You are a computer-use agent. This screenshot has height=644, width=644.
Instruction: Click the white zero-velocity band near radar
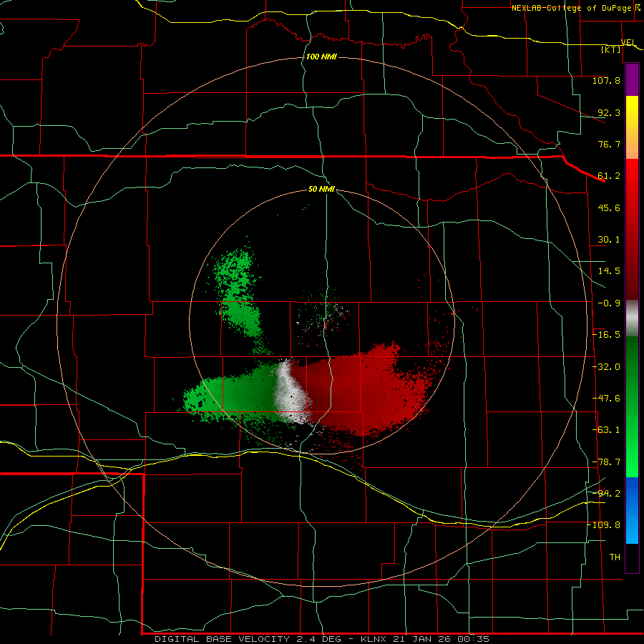coord(291,392)
